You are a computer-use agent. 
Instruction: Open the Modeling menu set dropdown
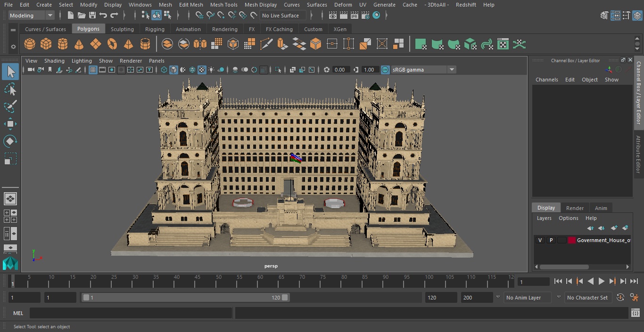31,16
